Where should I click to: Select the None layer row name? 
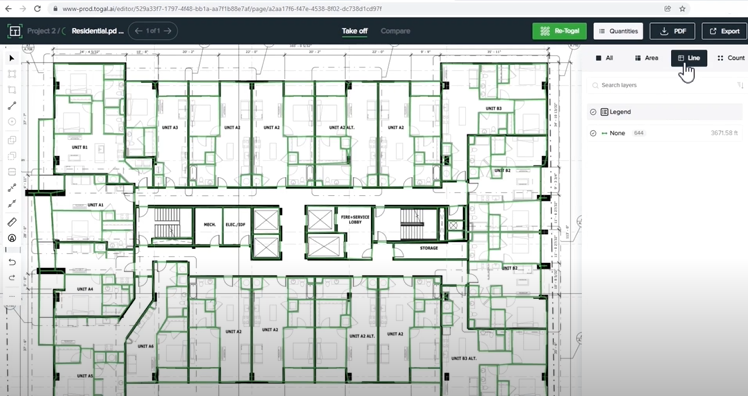pos(617,133)
